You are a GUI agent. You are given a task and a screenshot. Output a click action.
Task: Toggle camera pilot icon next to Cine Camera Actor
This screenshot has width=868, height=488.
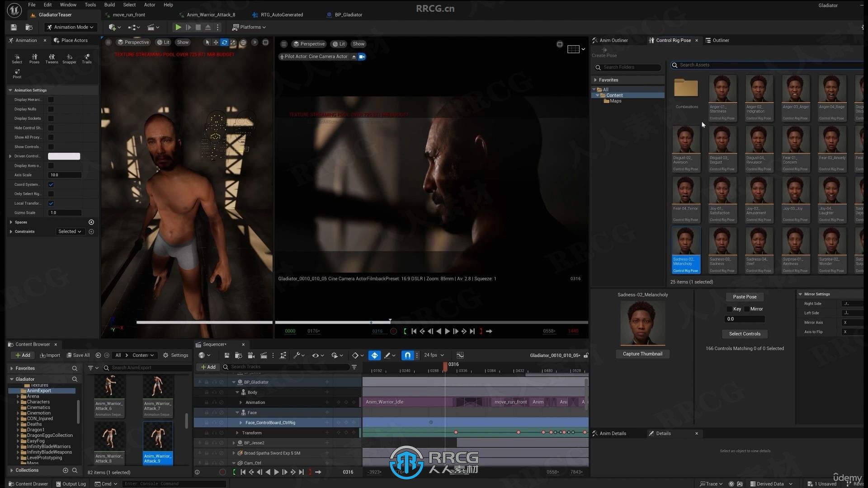tap(362, 56)
